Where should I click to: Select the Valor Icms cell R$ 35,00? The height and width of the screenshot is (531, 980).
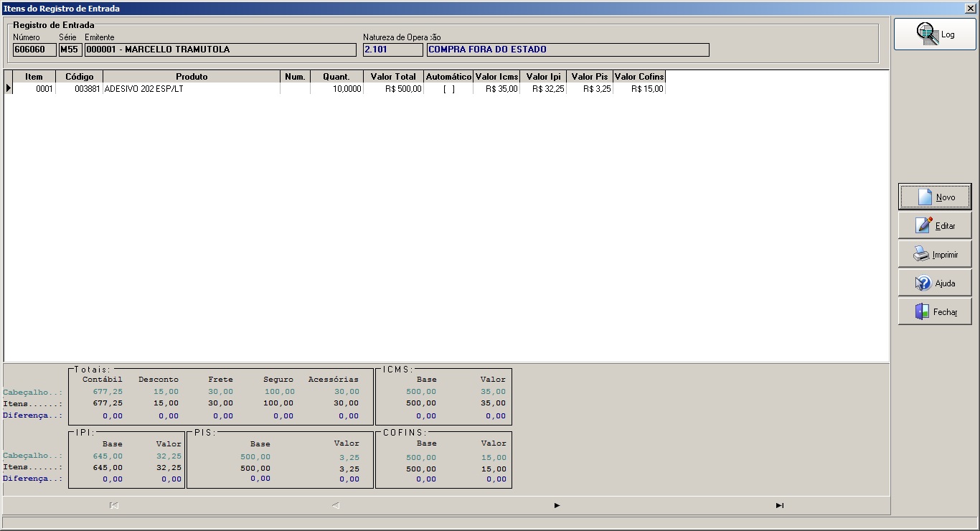pos(496,89)
